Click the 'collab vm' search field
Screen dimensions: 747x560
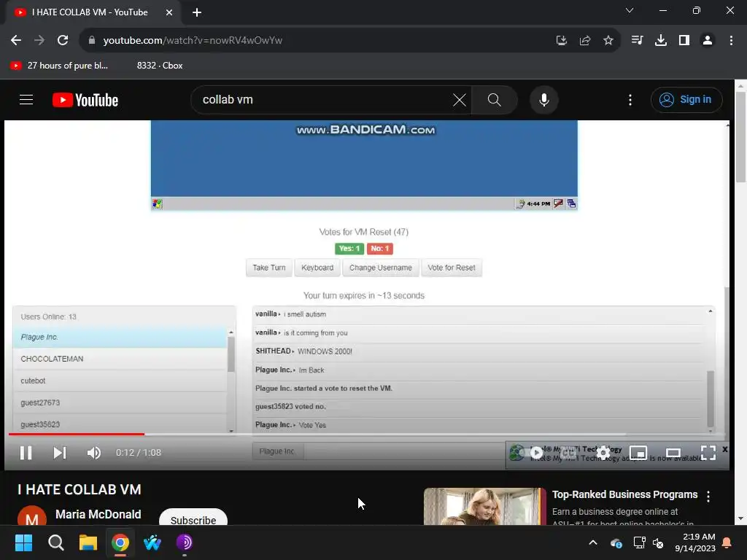324,100
